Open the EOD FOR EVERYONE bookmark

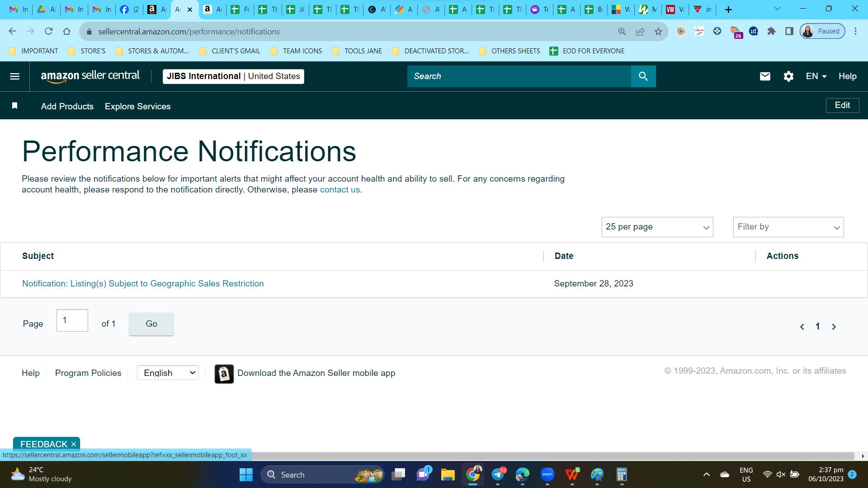[587, 51]
